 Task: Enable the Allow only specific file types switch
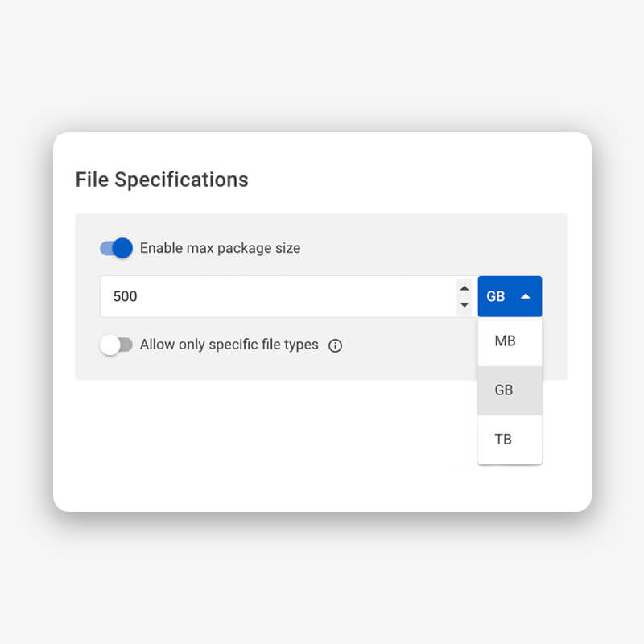click(x=117, y=345)
